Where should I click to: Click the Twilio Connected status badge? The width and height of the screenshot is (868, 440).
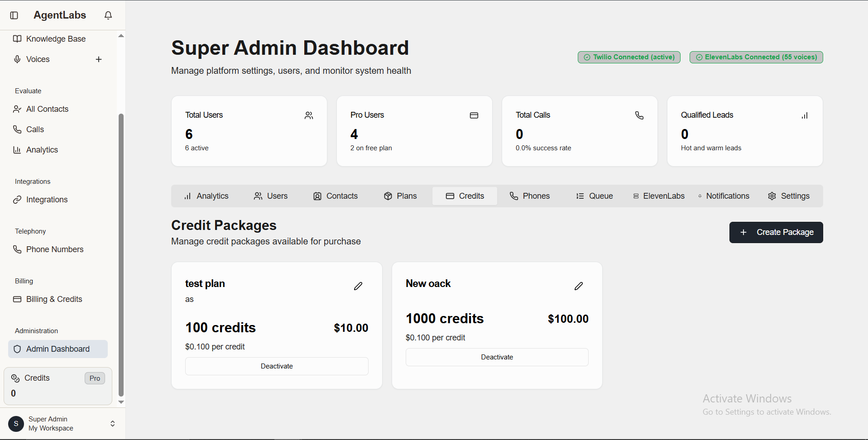pyautogui.click(x=629, y=57)
